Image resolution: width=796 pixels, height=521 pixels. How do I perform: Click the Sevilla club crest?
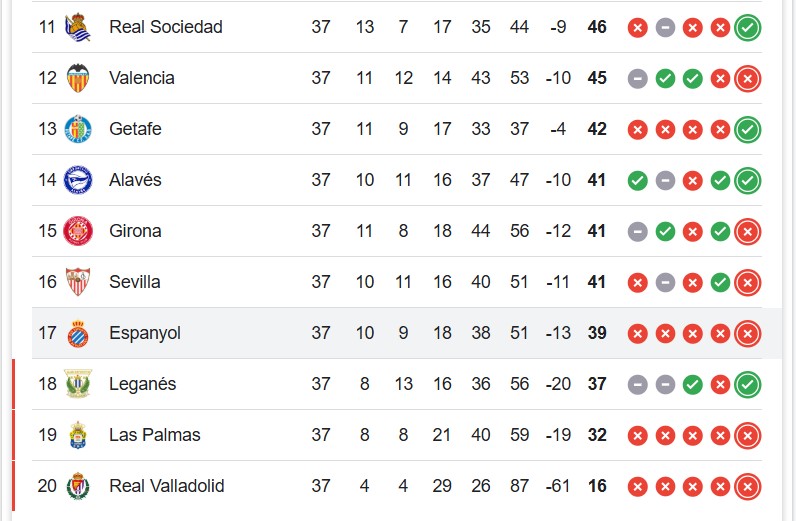pyautogui.click(x=78, y=282)
